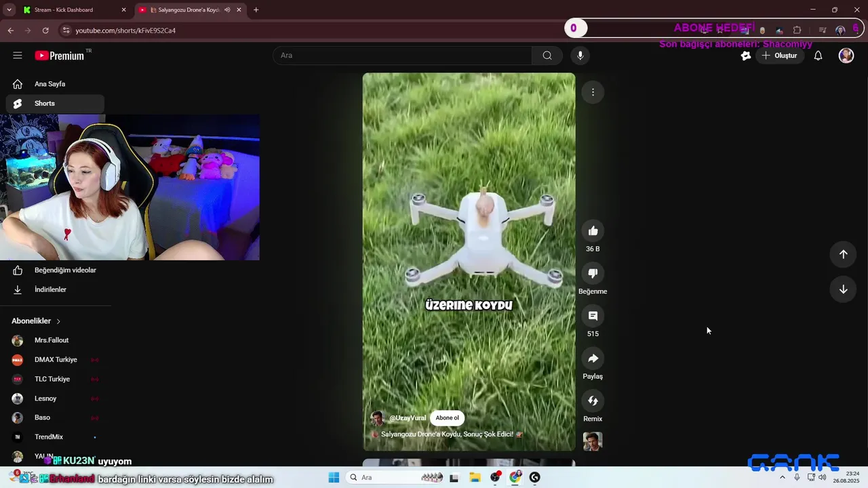This screenshot has width=868, height=488.
Task: Open Lesnoy channel subscription
Action: click(x=55, y=399)
